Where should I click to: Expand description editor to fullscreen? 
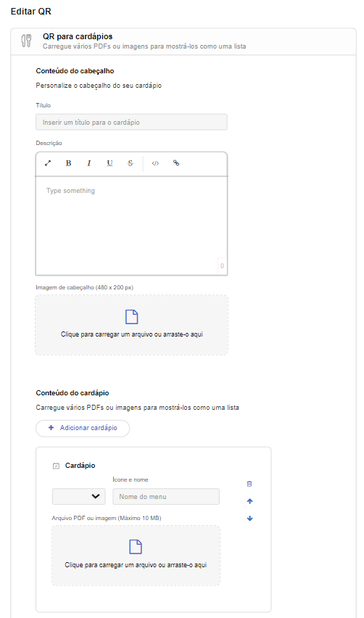48,163
